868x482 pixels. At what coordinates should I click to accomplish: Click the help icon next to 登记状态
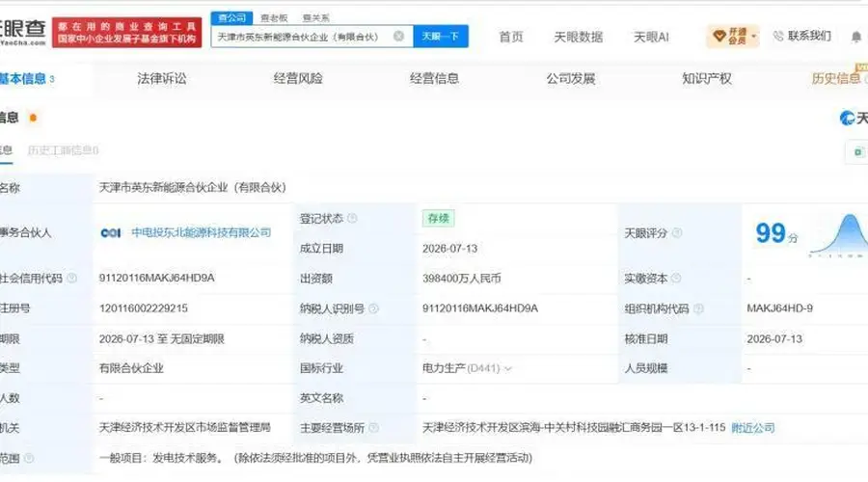tap(352, 218)
